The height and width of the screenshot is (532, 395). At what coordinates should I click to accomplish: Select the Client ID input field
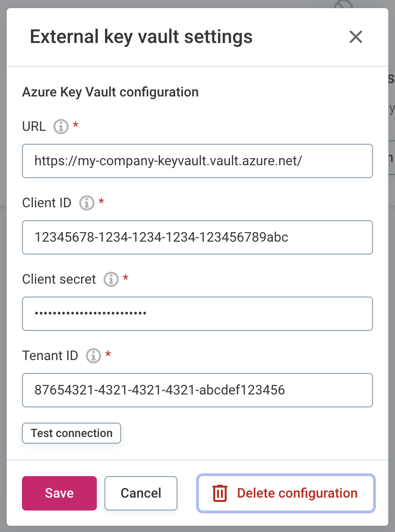click(x=197, y=237)
